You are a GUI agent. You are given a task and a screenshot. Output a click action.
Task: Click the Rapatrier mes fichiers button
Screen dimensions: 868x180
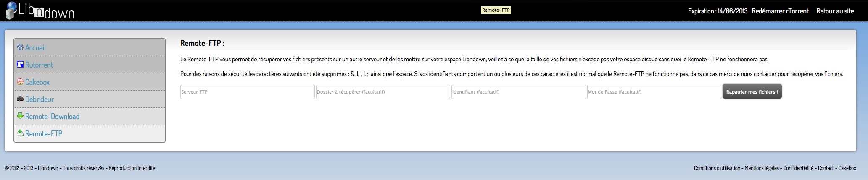[x=752, y=92]
